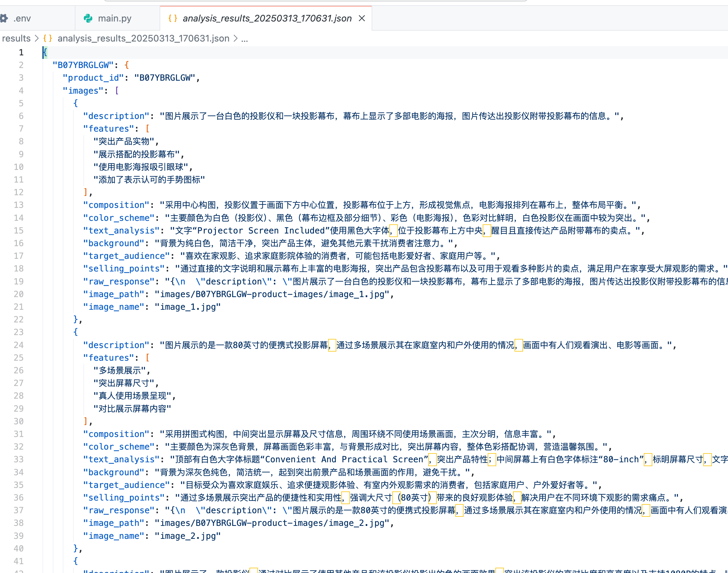Viewport: 728px width, 573px height.
Task: Place cursor on "product_id" key
Action: (x=93, y=78)
